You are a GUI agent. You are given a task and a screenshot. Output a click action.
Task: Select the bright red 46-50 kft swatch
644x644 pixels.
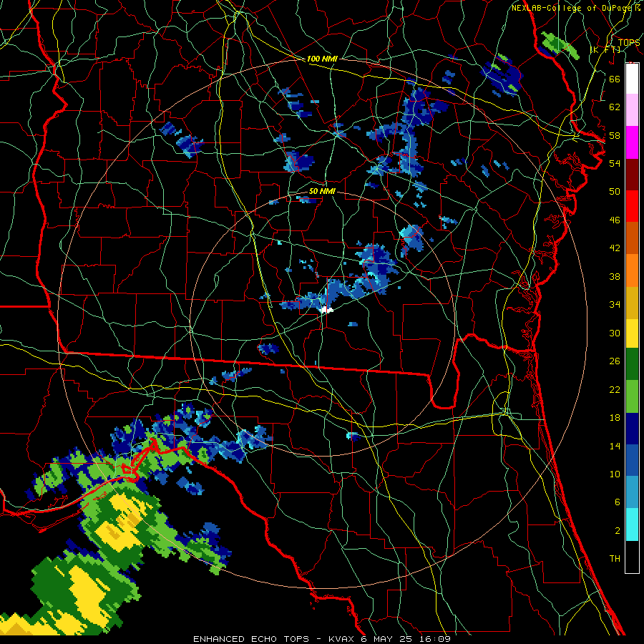[x=632, y=206]
